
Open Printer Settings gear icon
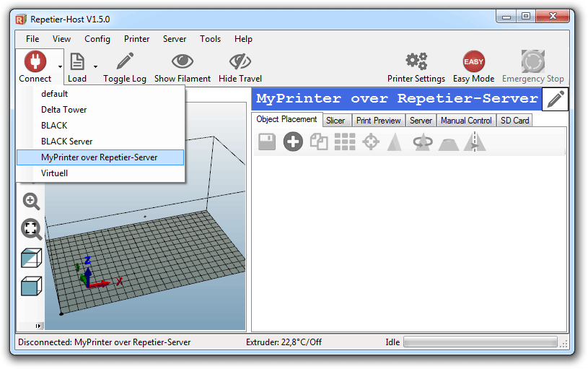(416, 61)
